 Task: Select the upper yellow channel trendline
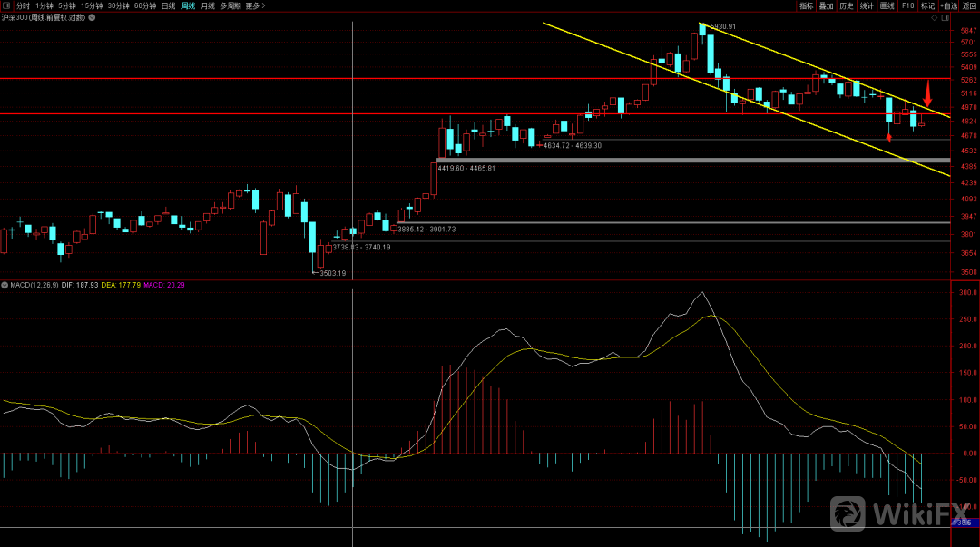tap(799, 60)
